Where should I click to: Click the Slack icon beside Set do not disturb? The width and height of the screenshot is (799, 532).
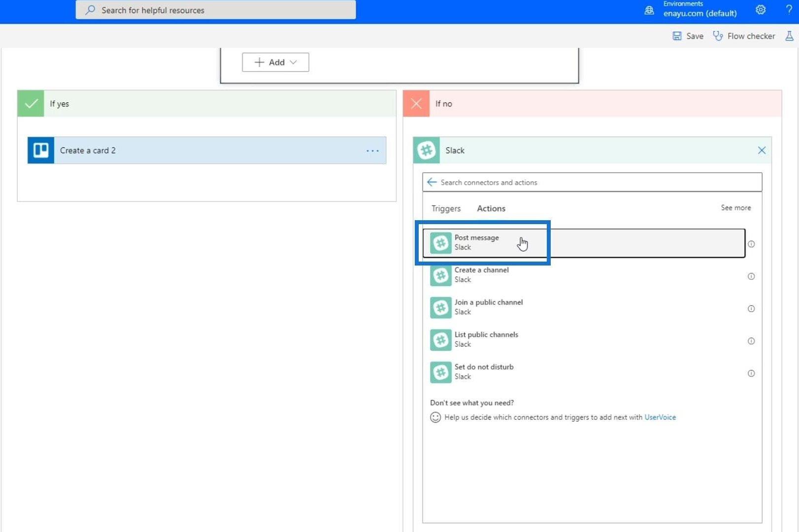[x=441, y=372]
